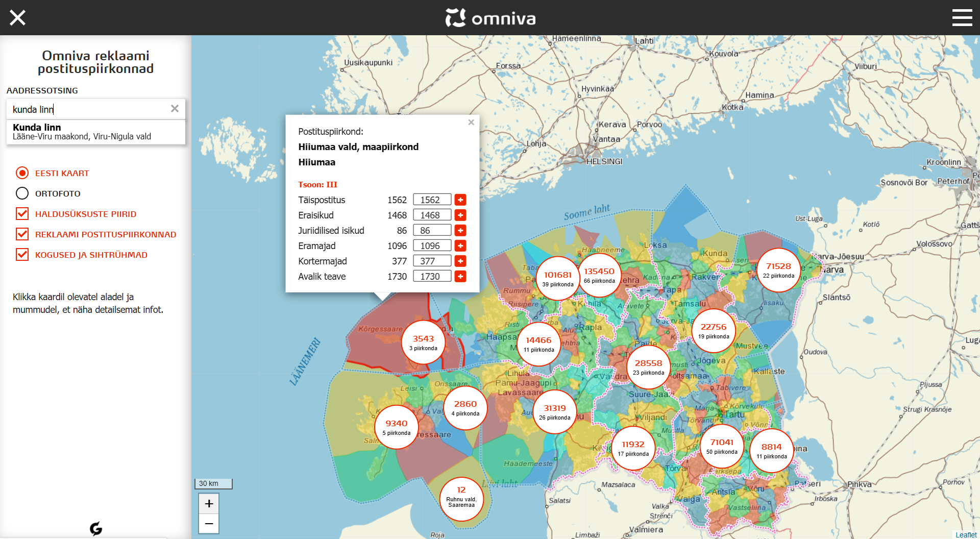The height and width of the screenshot is (539, 980).
Task: Add Juriidilised isikud quantity with plus button
Action: point(460,230)
